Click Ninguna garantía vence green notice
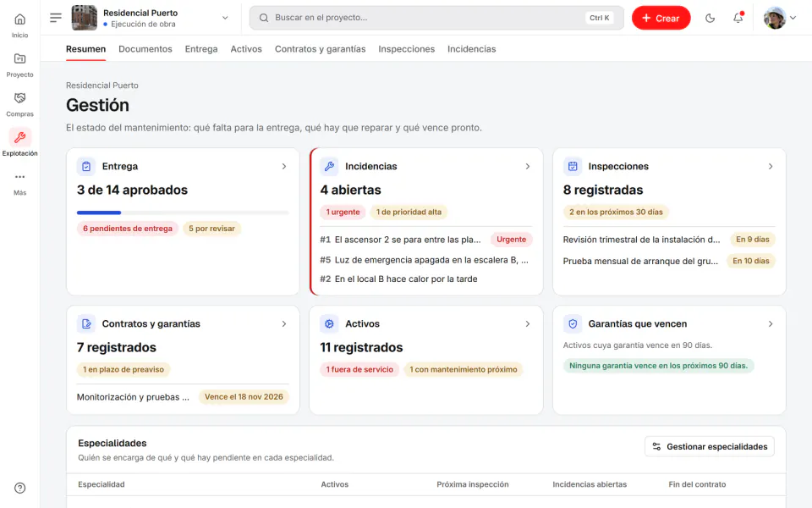Viewport: 812px width, 508px height. pyautogui.click(x=658, y=366)
